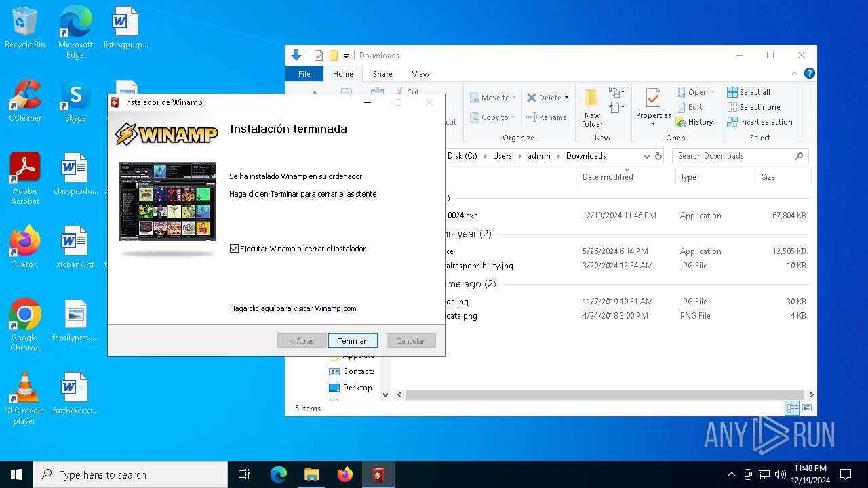Click the Explorer Help question mark icon
868x488 pixels.
(809, 73)
